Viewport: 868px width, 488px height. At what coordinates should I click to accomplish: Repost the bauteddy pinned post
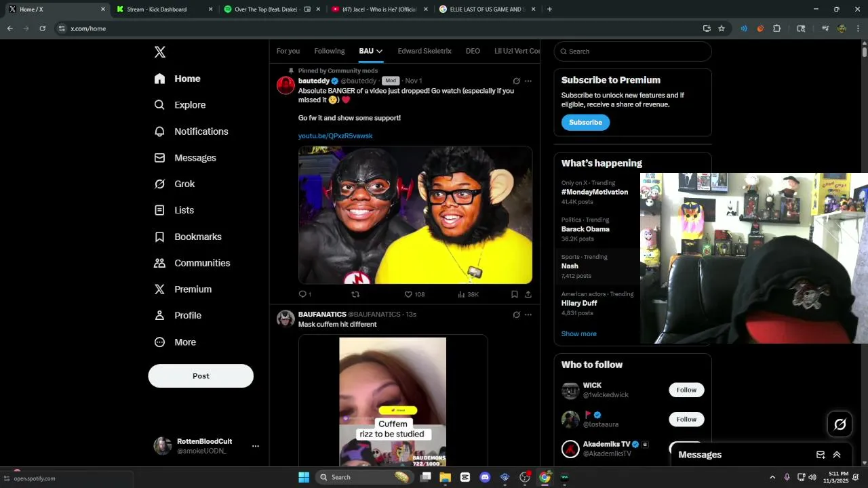pos(355,294)
